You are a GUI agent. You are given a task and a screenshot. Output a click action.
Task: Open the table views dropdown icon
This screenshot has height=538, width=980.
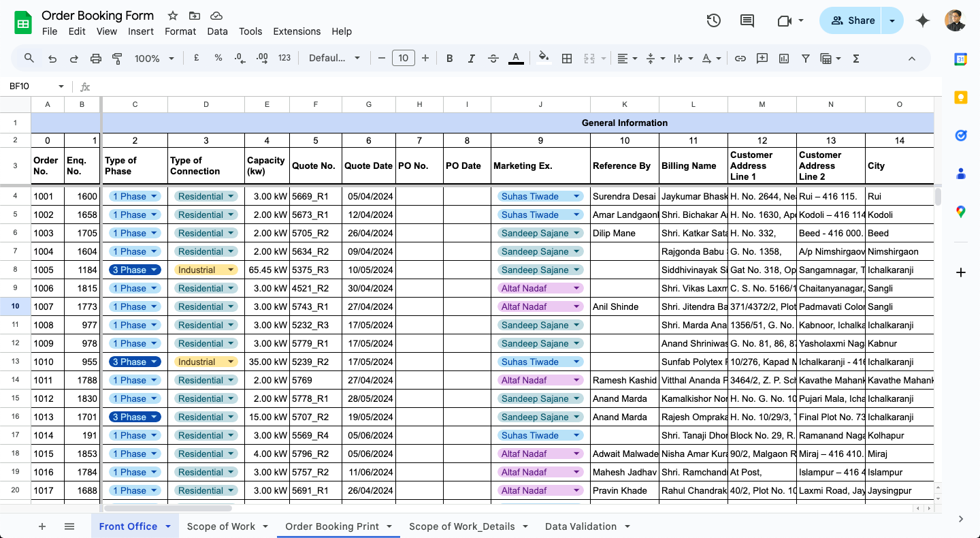[831, 59]
